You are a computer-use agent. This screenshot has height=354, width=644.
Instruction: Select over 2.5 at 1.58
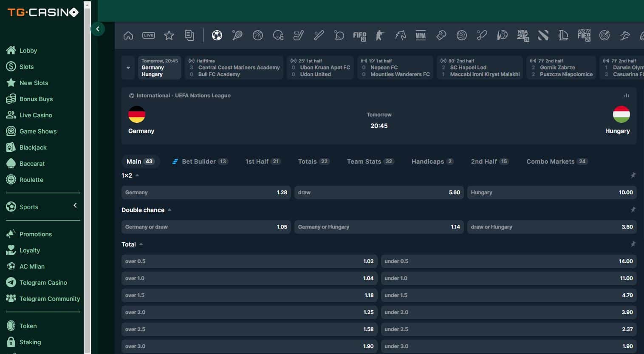point(249,329)
